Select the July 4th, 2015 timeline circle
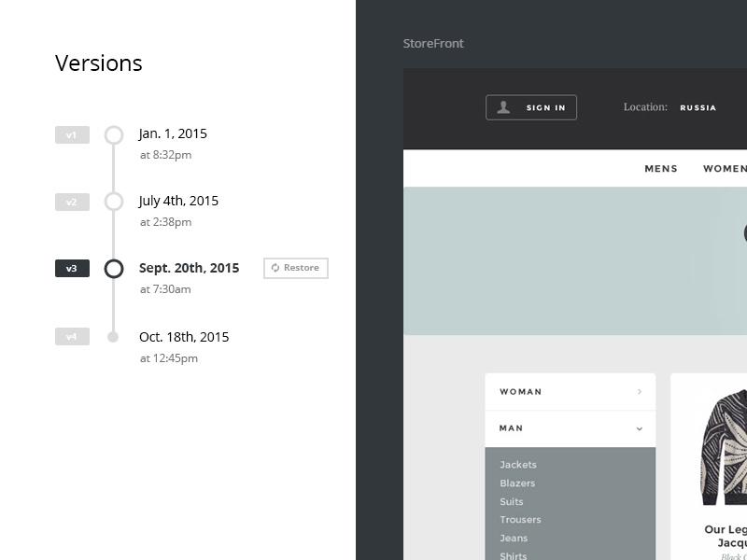This screenshot has height=560, width=747. click(114, 202)
